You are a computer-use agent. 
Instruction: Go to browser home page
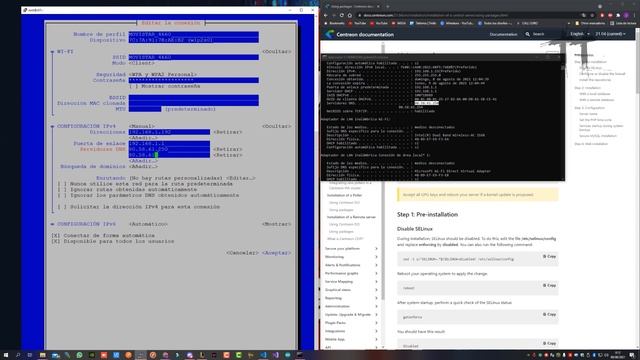click(x=350, y=15)
